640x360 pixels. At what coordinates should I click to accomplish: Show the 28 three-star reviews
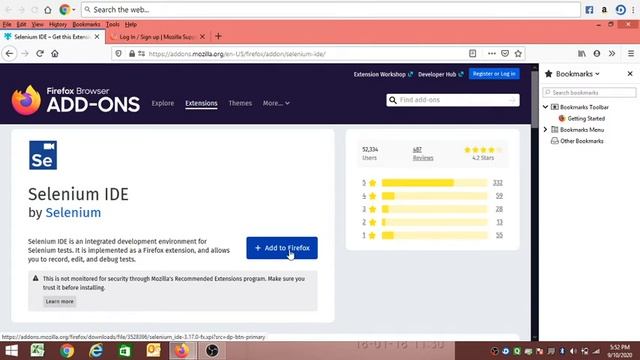tap(499, 209)
